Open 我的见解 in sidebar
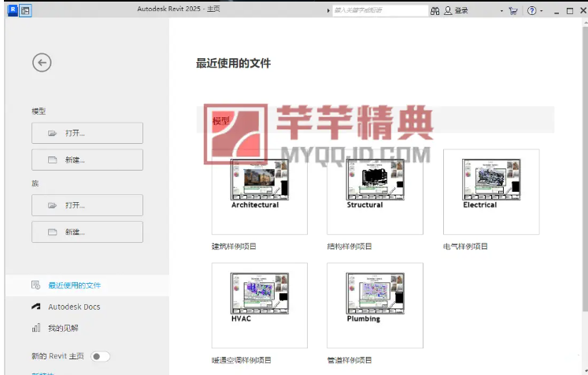The image size is (588, 375). tap(63, 328)
